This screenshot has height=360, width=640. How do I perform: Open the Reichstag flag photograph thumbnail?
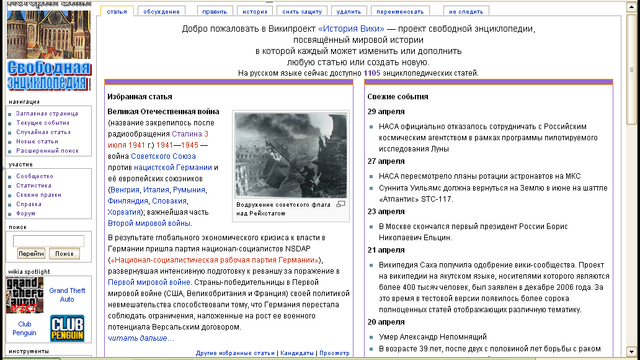point(291,156)
